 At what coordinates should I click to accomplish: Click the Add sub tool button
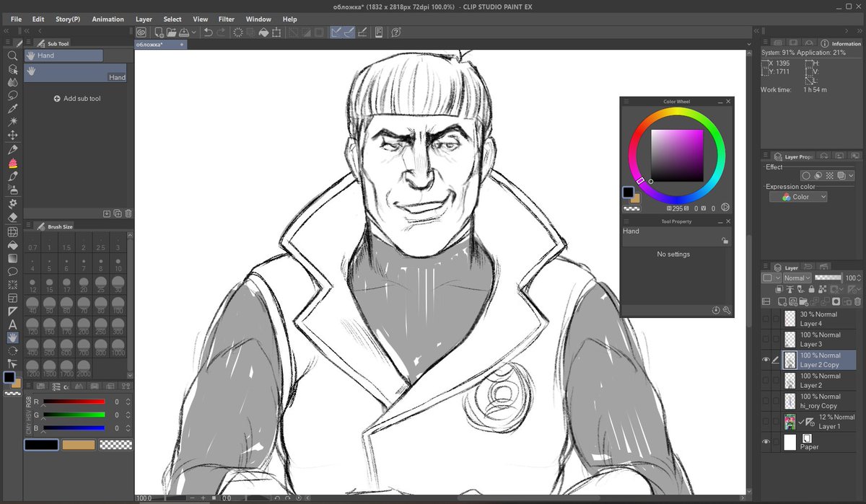point(77,99)
